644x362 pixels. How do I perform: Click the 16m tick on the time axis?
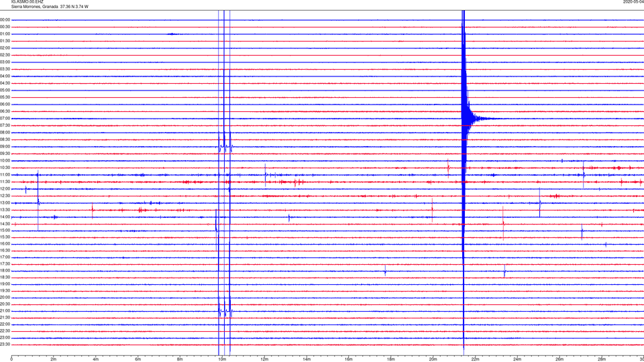(x=349, y=359)
